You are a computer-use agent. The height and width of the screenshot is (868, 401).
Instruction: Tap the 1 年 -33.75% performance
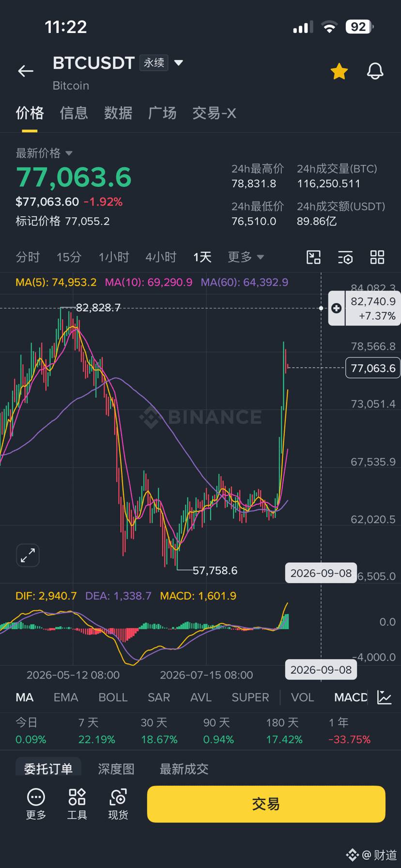click(x=350, y=731)
